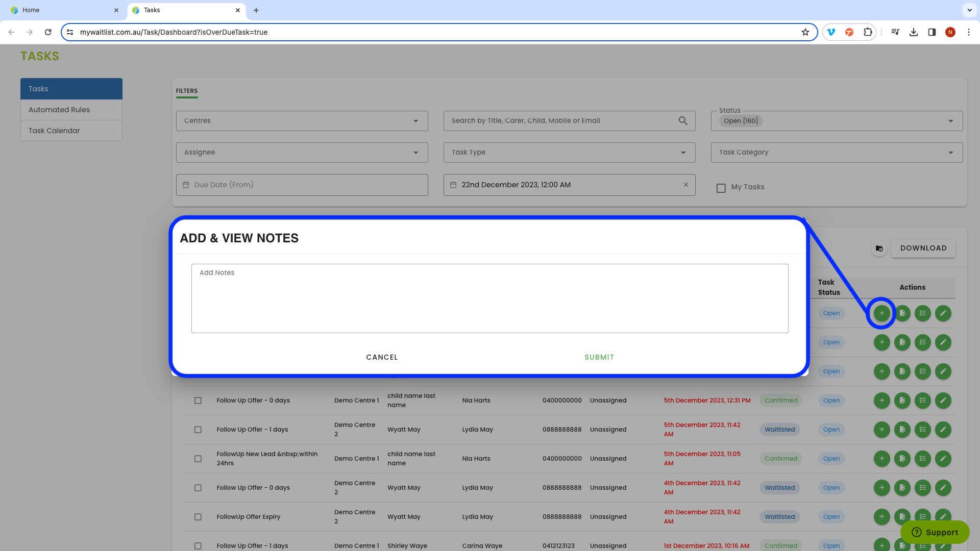This screenshot has height=551, width=980.
Task: Click the document tag icon on the first Open task
Action: (902, 313)
